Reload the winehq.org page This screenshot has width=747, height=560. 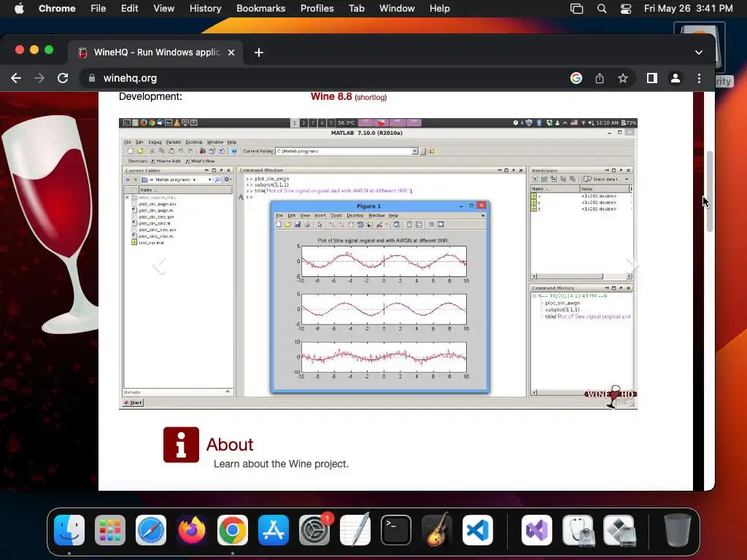pyautogui.click(x=63, y=78)
